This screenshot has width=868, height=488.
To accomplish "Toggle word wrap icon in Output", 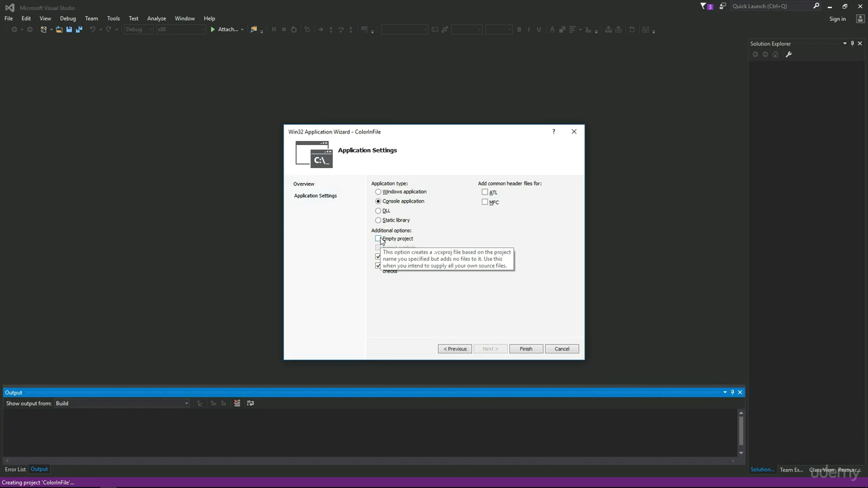I will tap(250, 403).
